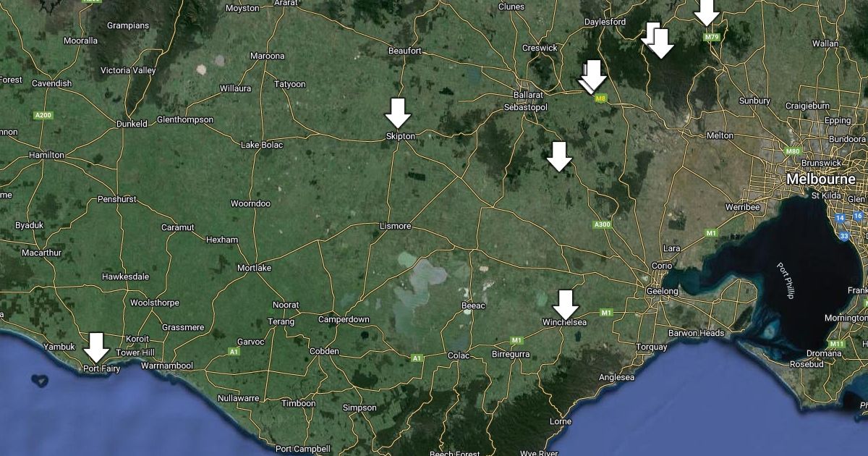Click the M8 highway shield near Ballarat
868x456 pixels.
tap(600, 98)
